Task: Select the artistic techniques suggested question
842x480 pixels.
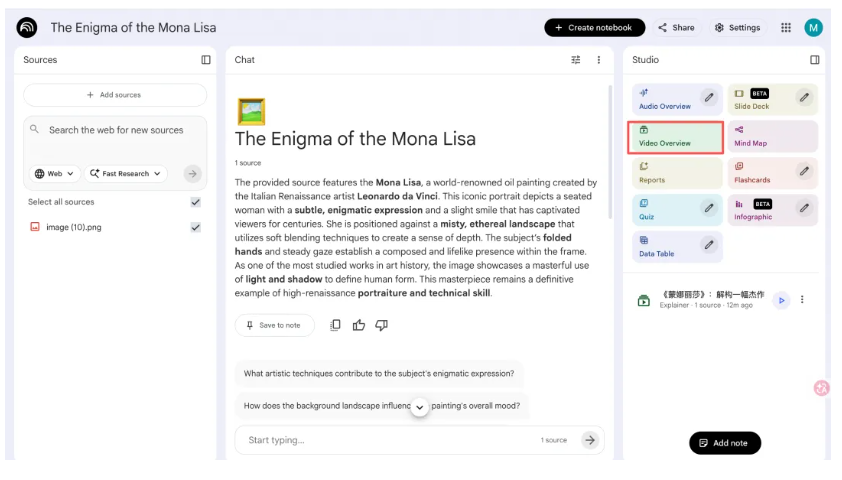Action: coord(379,374)
